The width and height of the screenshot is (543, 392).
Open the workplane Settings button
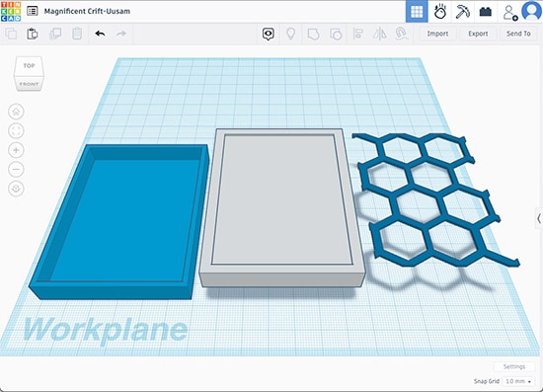point(514,366)
